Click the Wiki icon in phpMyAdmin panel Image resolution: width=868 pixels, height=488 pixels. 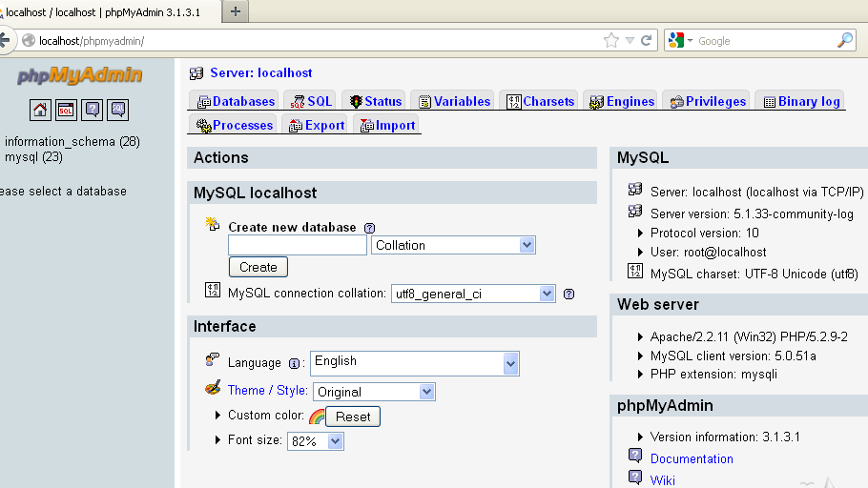pos(635,477)
